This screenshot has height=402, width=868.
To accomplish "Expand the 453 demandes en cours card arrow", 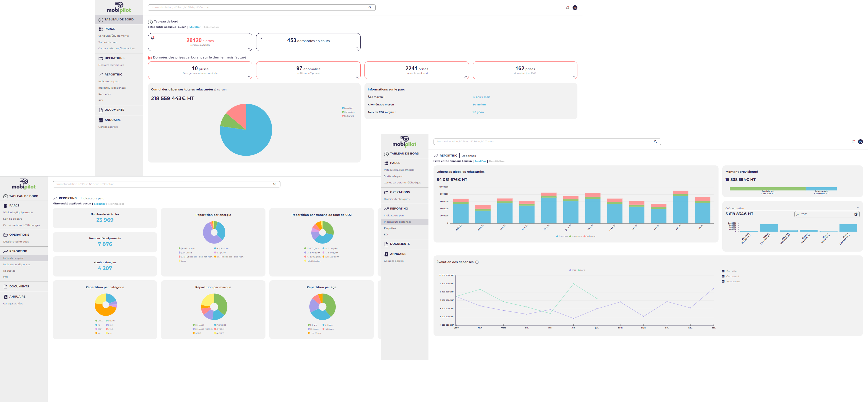I will [x=357, y=48].
